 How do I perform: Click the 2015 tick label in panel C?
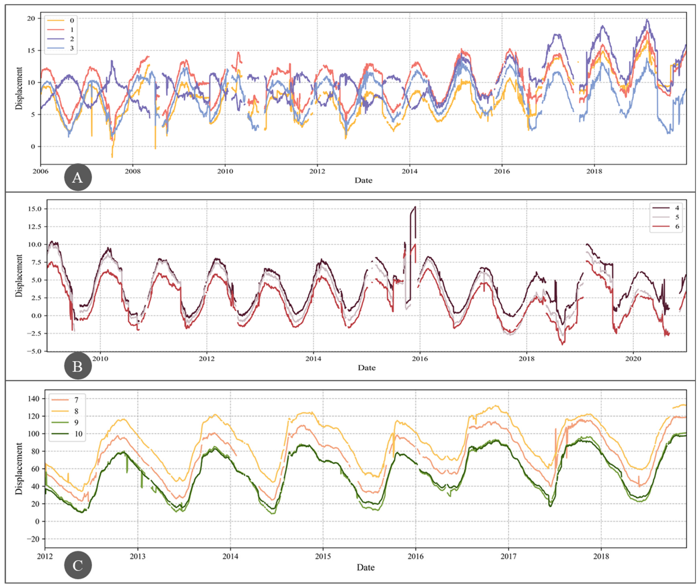click(323, 556)
